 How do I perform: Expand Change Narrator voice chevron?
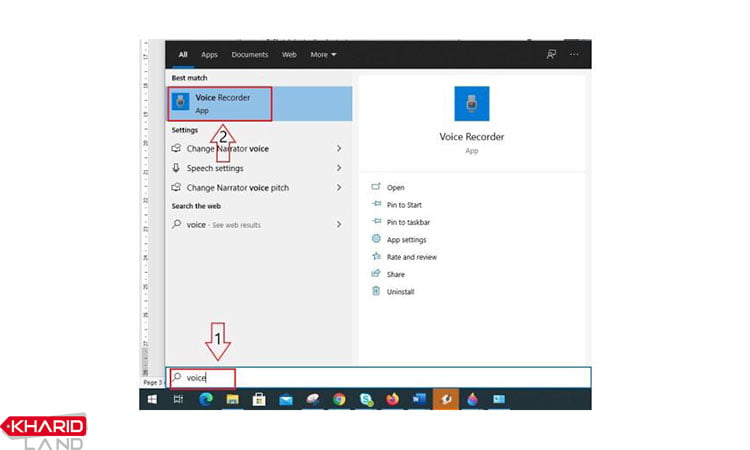(339, 148)
